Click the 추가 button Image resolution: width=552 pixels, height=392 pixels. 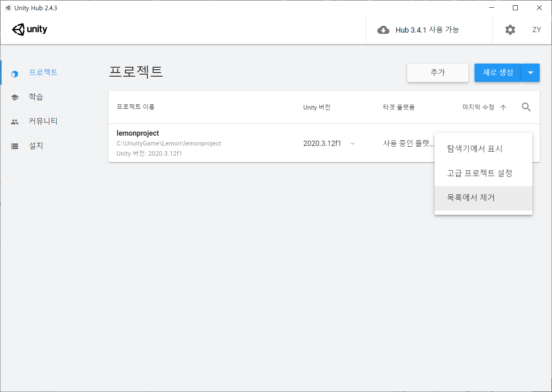(x=438, y=73)
